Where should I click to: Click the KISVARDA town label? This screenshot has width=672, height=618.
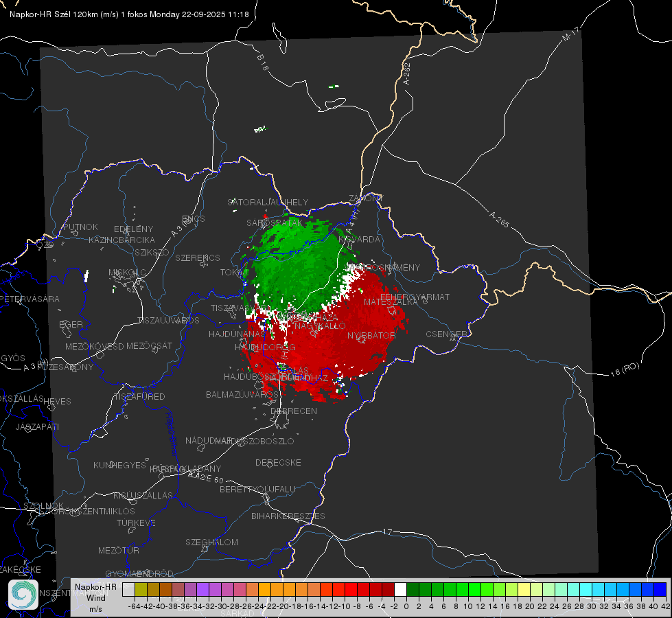tap(359, 239)
